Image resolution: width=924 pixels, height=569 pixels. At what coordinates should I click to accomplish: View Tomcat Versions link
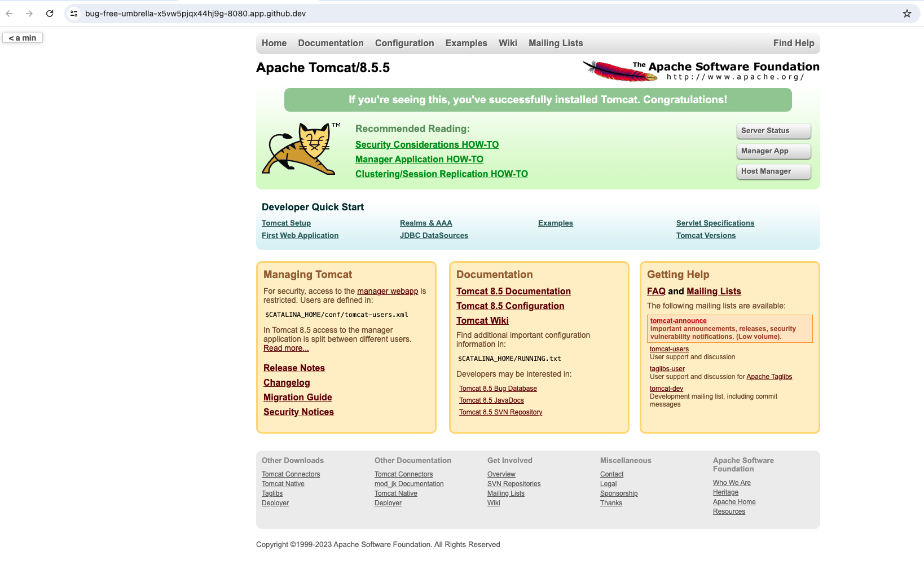coord(706,236)
